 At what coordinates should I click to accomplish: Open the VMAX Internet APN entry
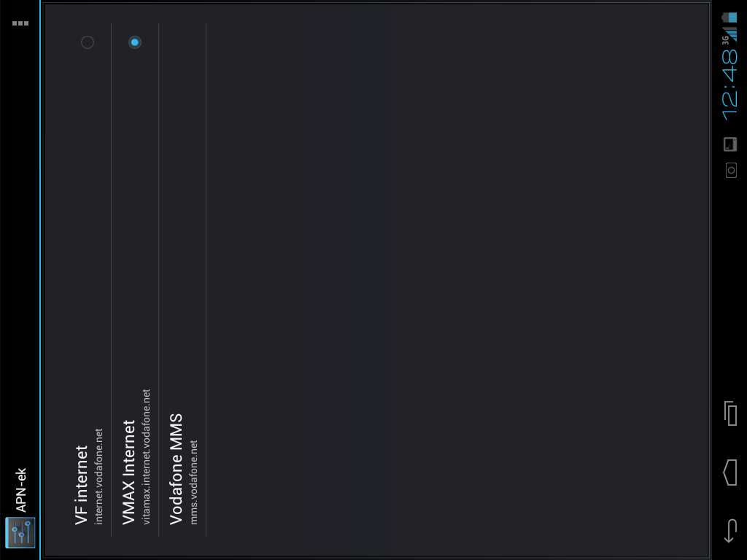135,280
